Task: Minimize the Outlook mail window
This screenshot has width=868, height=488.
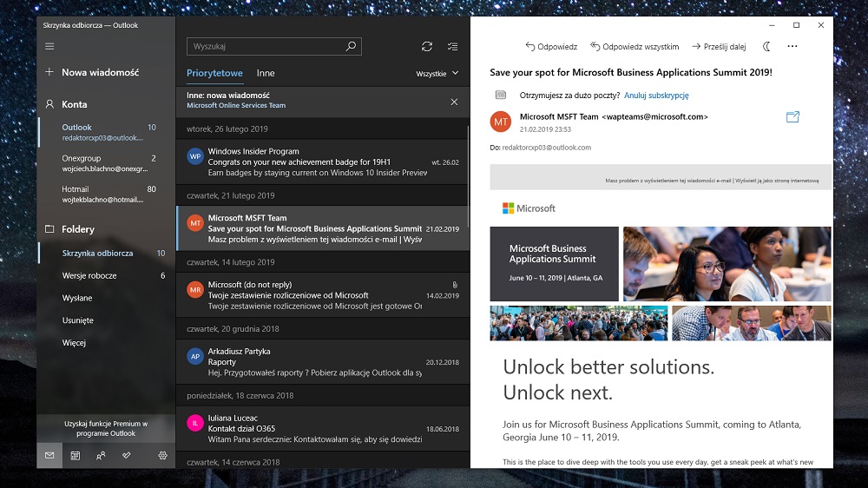Action: [772, 25]
